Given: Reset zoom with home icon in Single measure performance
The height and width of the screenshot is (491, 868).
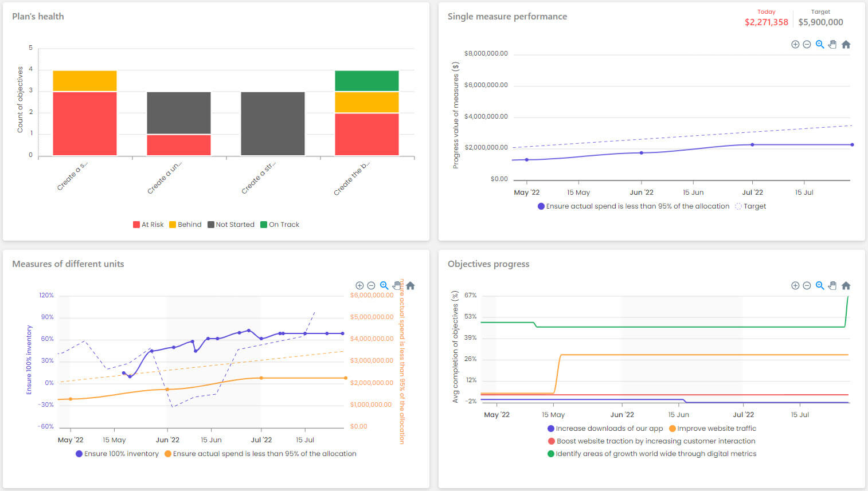Looking at the screenshot, I should coord(846,45).
